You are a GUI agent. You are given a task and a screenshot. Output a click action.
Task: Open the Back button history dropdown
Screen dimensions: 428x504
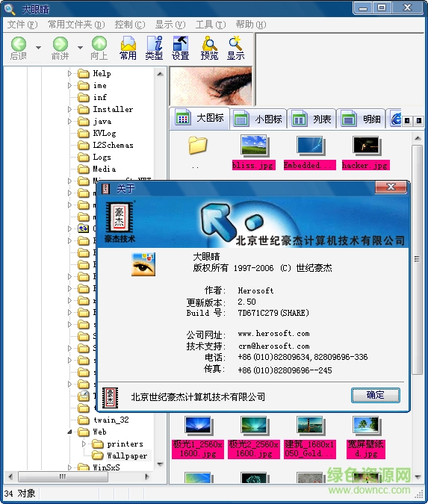pyautogui.click(x=38, y=48)
